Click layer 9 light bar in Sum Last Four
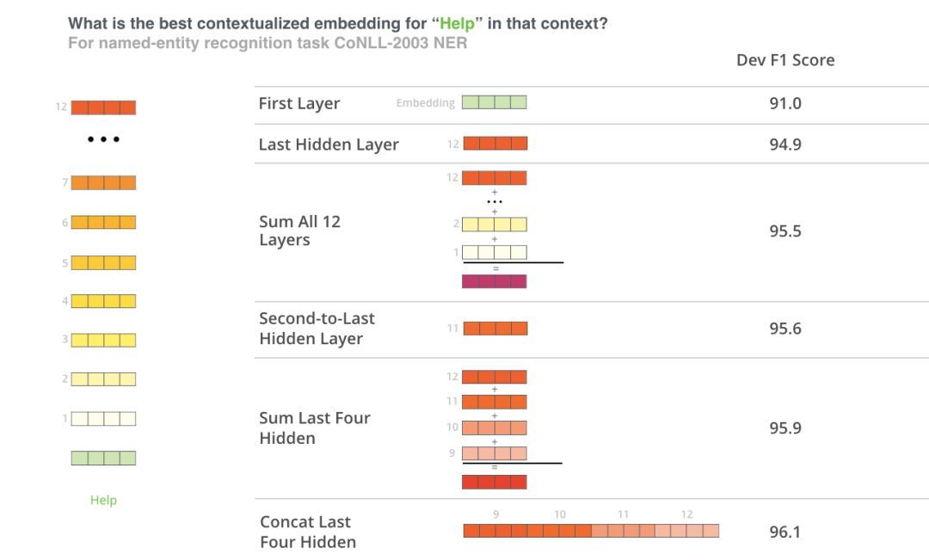 pyautogui.click(x=494, y=453)
